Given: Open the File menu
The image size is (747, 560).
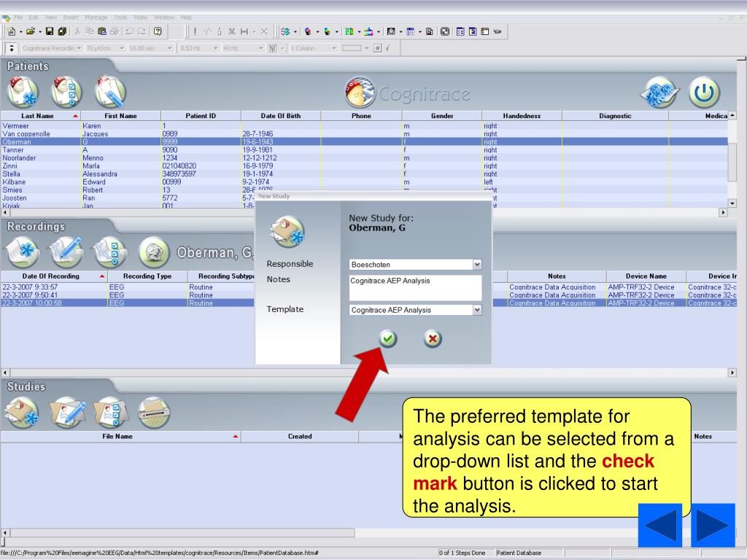Looking at the screenshot, I should (18, 17).
